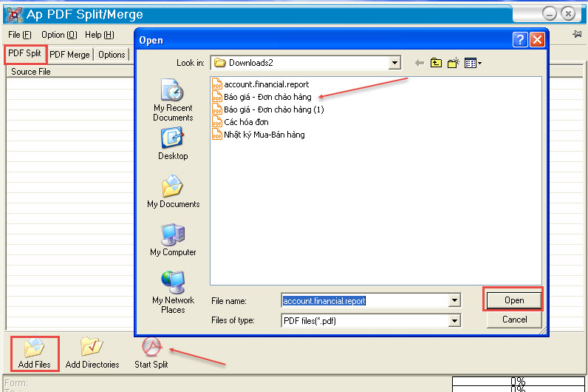Viewport: 588px width, 392px height.
Task: Click PDF icon of Các hóa đơn
Action: tap(217, 121)
